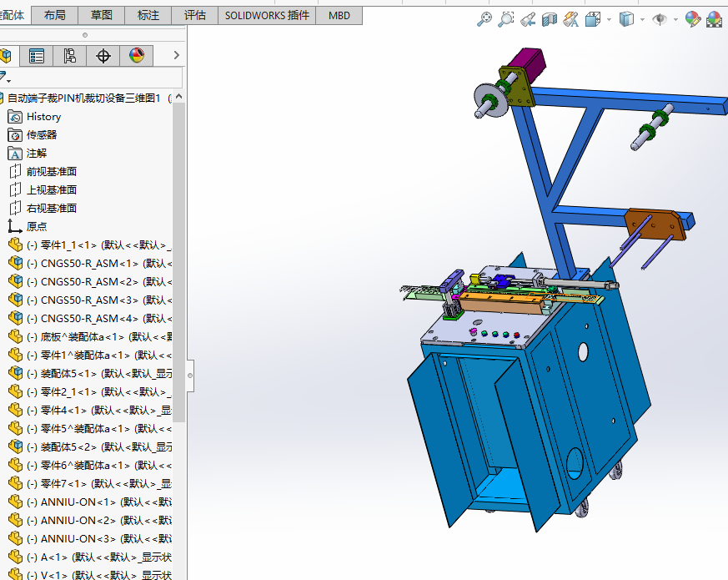Open the SOLIDWORKS 插件 tab

tap(267, 15)
